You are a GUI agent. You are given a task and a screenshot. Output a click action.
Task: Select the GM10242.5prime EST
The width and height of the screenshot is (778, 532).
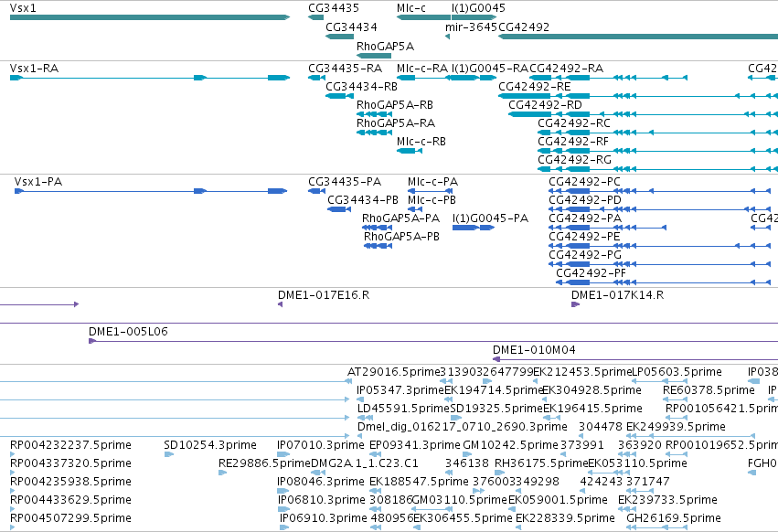tap(467, 454)
